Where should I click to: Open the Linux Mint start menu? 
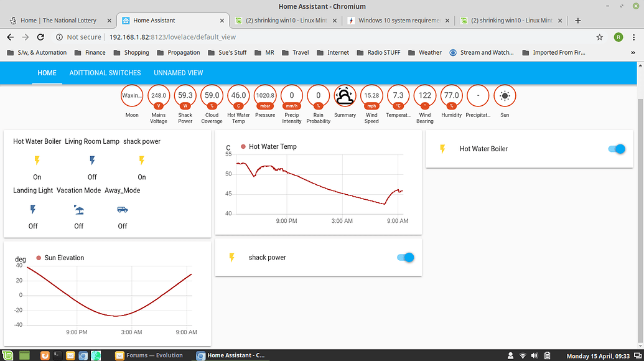7,355
